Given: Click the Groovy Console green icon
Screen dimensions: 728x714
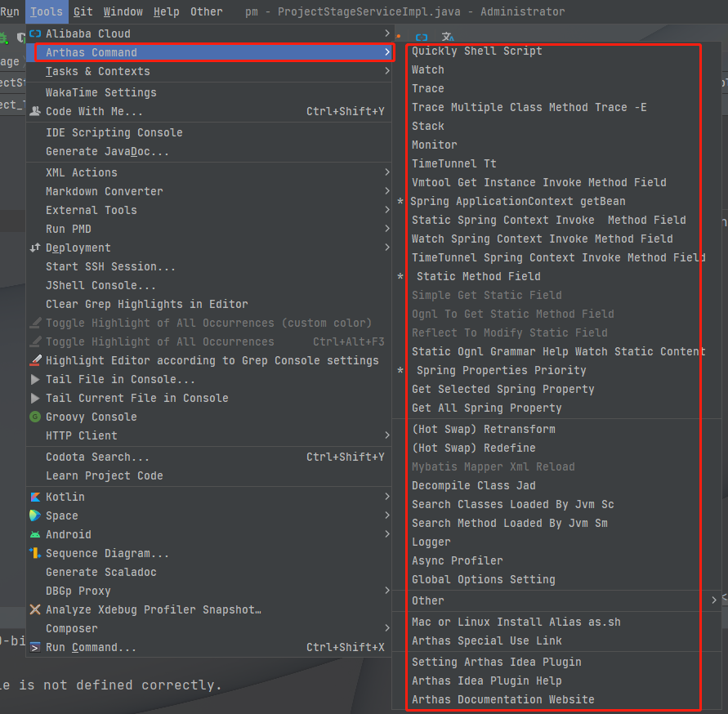Looking at the screenshot, I should click(35, 417).
